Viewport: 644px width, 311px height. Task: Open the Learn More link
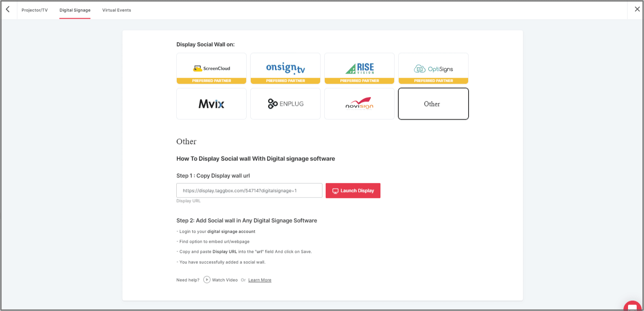[259, 280]
